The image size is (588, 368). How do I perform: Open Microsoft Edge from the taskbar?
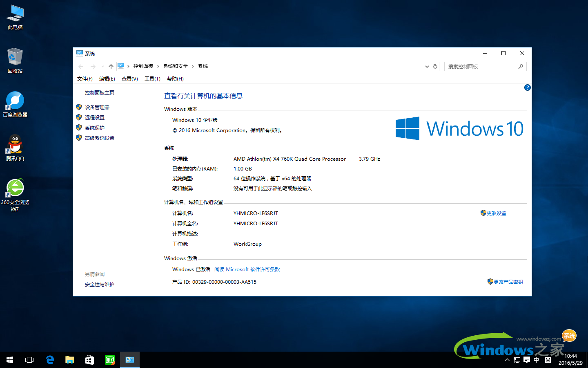coord(50,360)
